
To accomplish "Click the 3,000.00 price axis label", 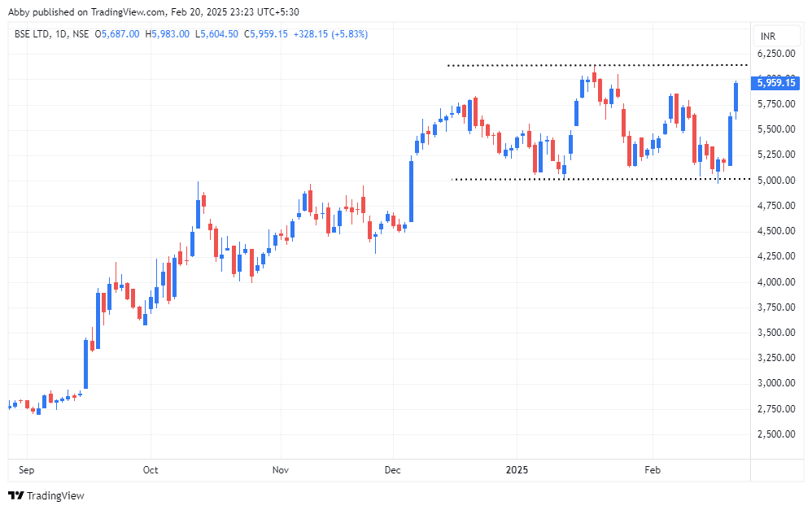I will click(776, 383).
